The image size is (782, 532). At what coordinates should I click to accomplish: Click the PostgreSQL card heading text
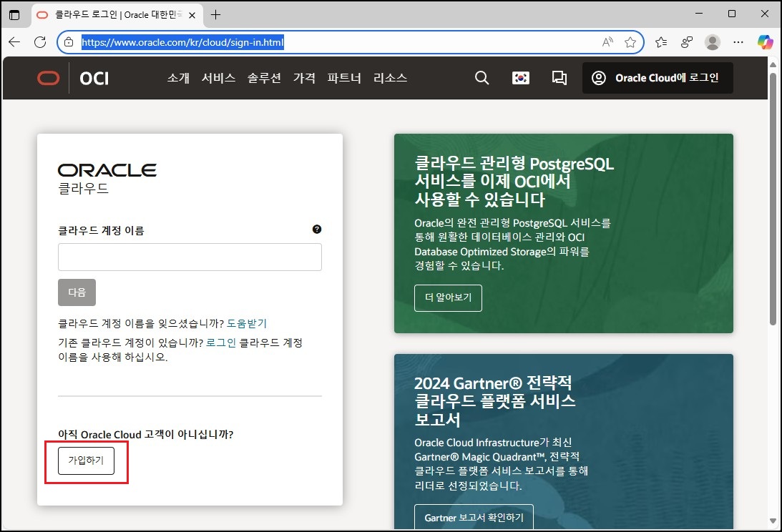tap(514, 182)
